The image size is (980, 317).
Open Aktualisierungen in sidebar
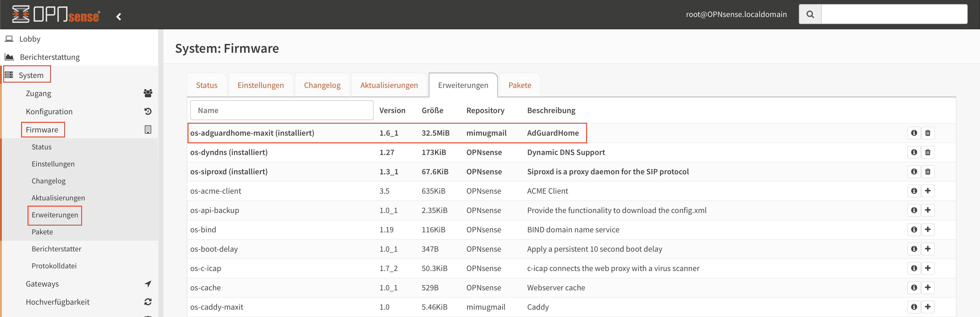(x=58, y=198)
